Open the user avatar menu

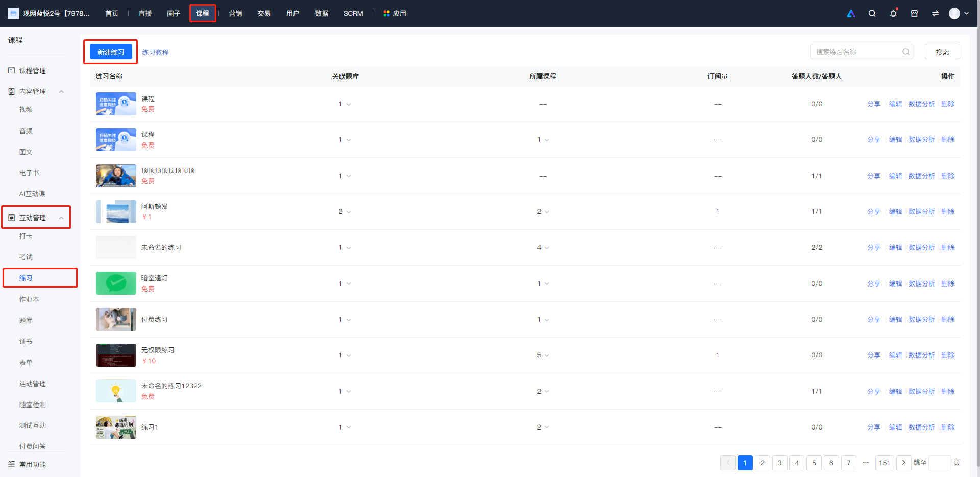pyautogui.click(x=959, y=14)
